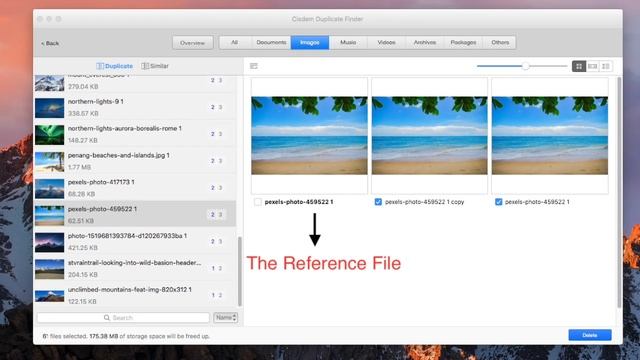Click in the Search field
Screen dimensions: 640x360
click(x=123, y=318)
